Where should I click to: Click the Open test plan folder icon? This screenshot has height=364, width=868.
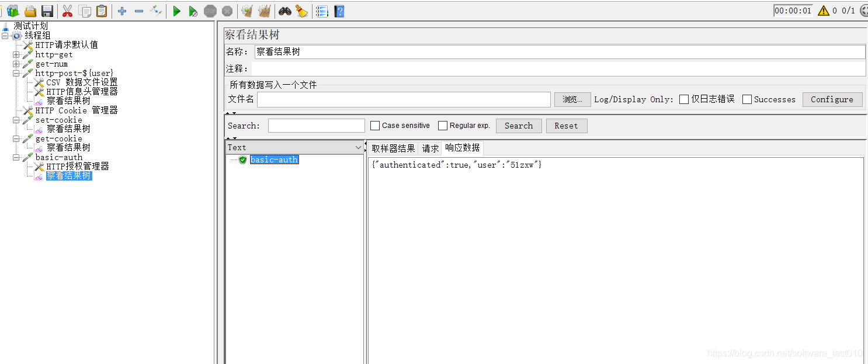point(30,11)
